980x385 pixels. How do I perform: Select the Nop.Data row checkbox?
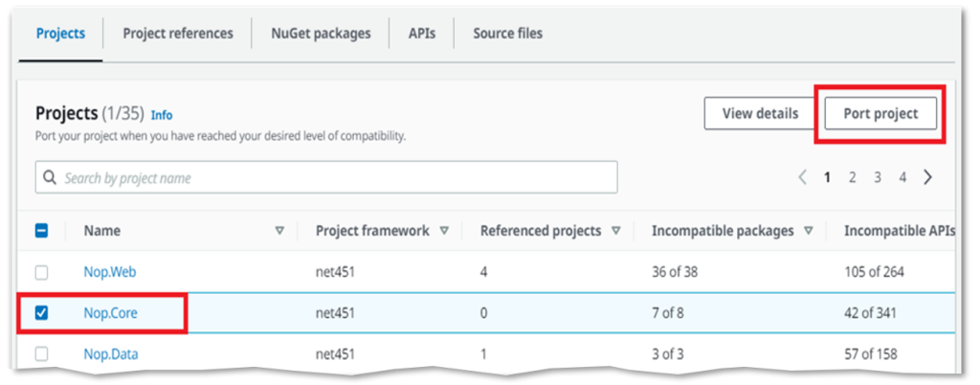point(42,354)
